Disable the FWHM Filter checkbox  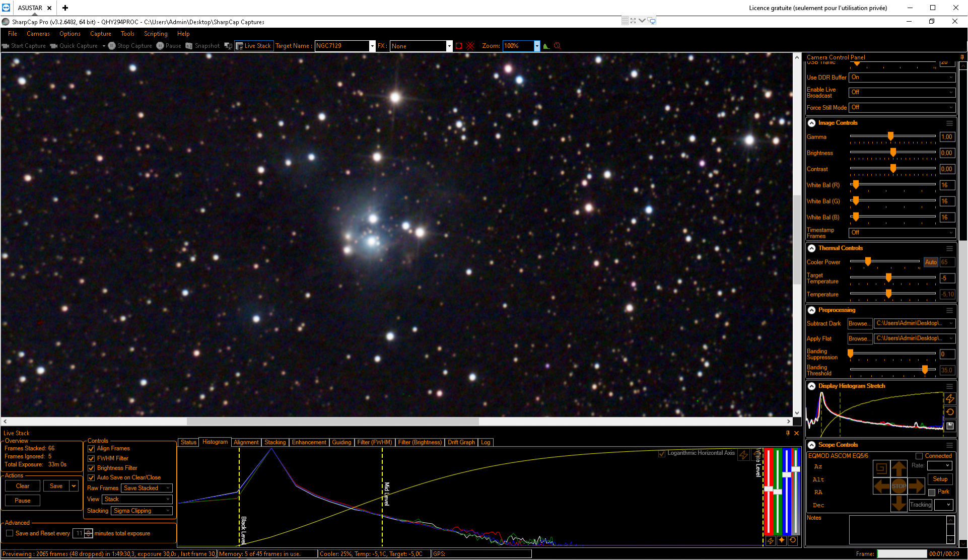coord(91,459)
